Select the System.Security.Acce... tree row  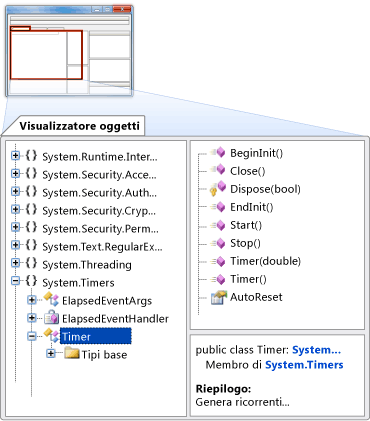tap(99, 175)
